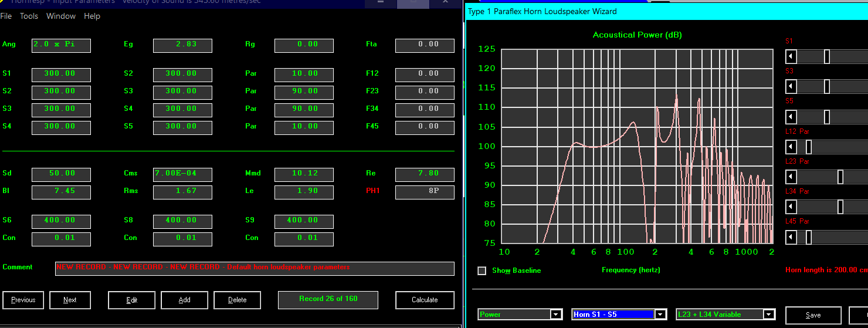Click the F23 input field
This screenshot has width=868, height=328.
(425, 92)
